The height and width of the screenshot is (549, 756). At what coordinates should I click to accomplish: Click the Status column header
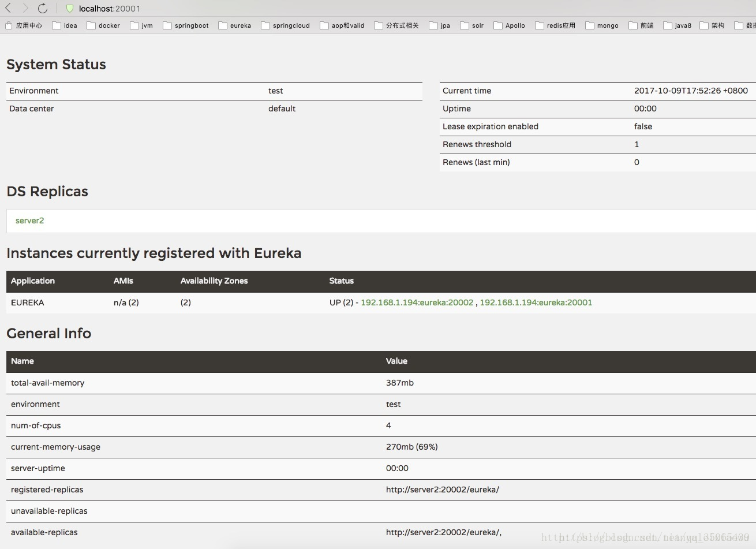coord(342,281)
